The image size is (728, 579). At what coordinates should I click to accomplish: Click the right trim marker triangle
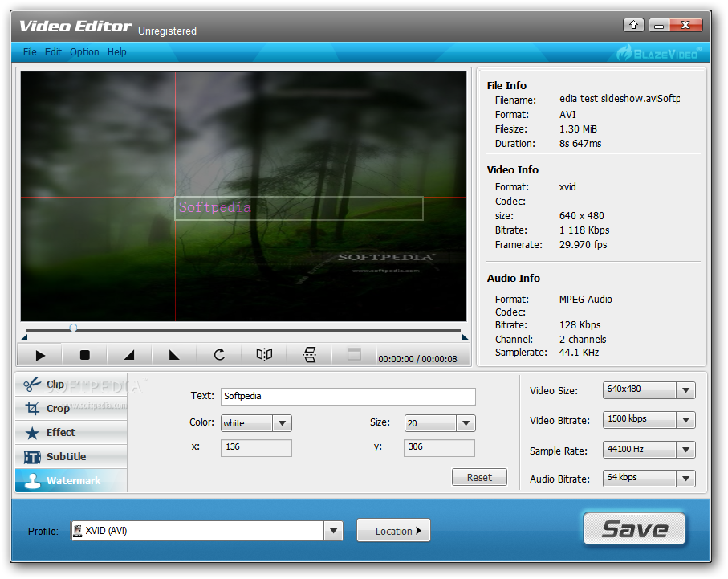(x=466, y=337)
